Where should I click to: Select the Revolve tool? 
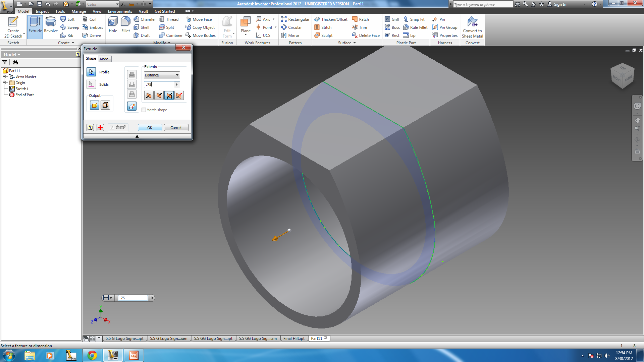click(x=51, y=25)
